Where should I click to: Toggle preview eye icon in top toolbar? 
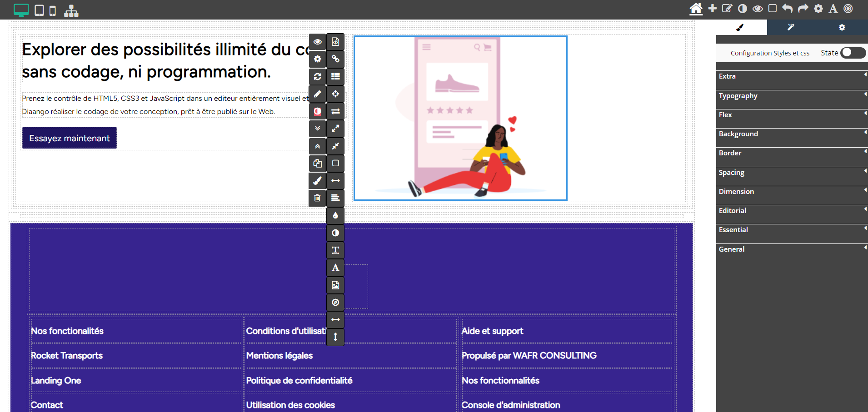[x=758, y=9]
